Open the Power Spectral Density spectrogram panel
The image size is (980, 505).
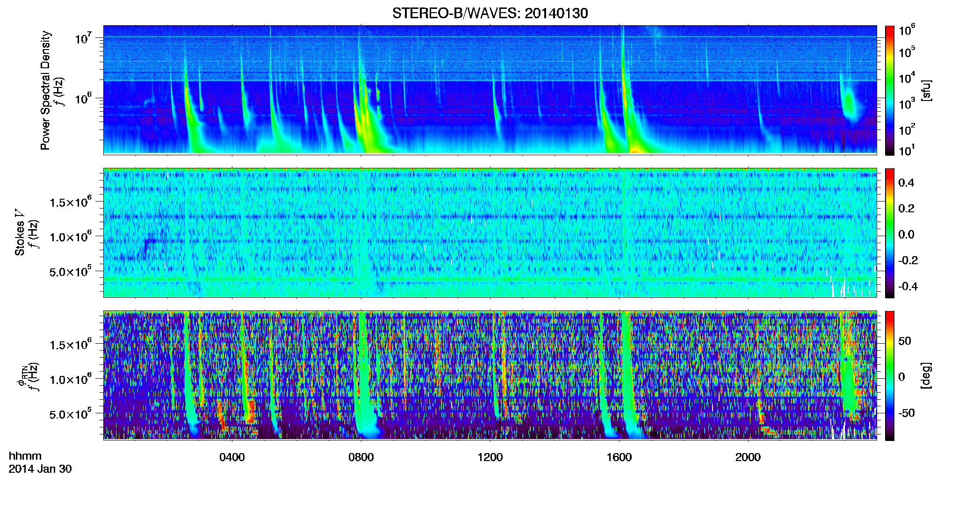[x=490, y=90]
